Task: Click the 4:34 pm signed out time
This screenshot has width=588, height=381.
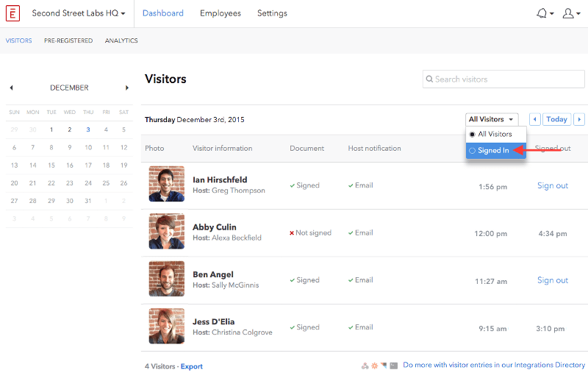Action: point(553,233)
